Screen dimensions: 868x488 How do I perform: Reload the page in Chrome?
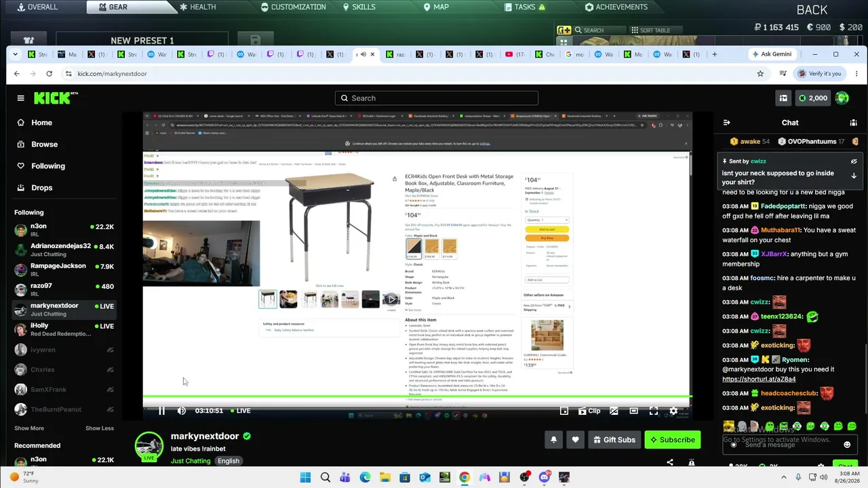coord(49,73)
